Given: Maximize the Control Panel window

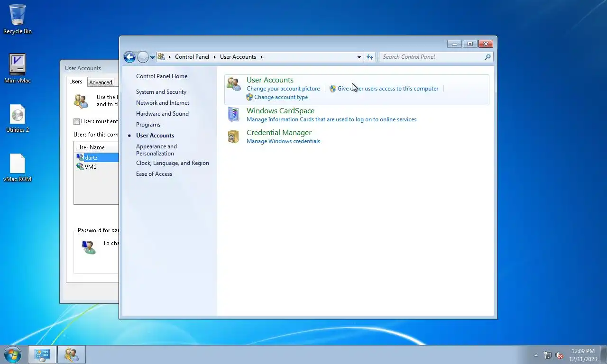Looking at the screenshot, I should click(x=470, y=44).
